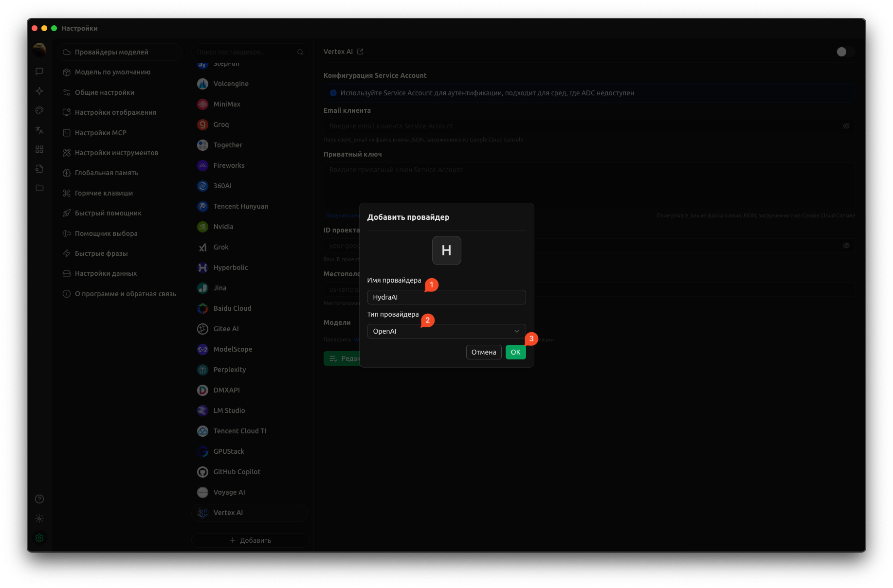893x588 pixels.
Task: Select Volcengine provider icon
Action: pyautogui.click(x=203, y=84)
